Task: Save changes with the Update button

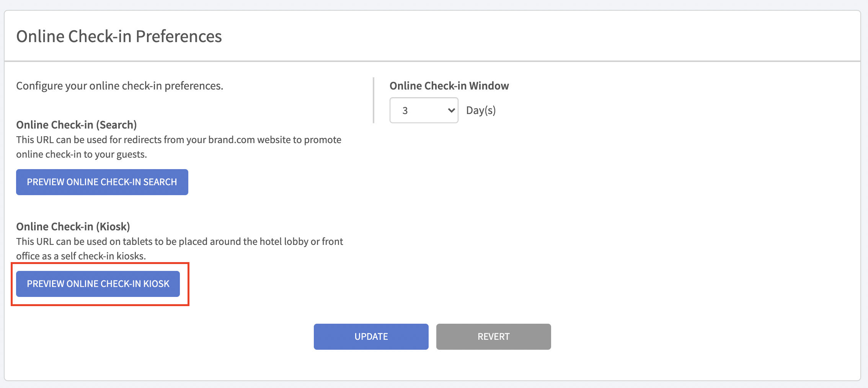Action: (x=371, y=337)
